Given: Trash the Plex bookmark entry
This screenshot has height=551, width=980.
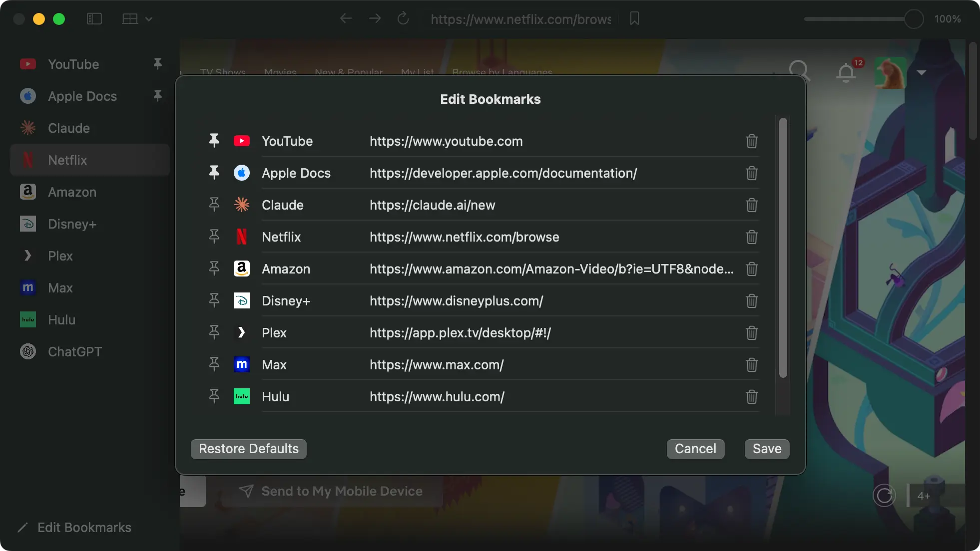Looking at the screenshot, I should click(x=751, y=333).
